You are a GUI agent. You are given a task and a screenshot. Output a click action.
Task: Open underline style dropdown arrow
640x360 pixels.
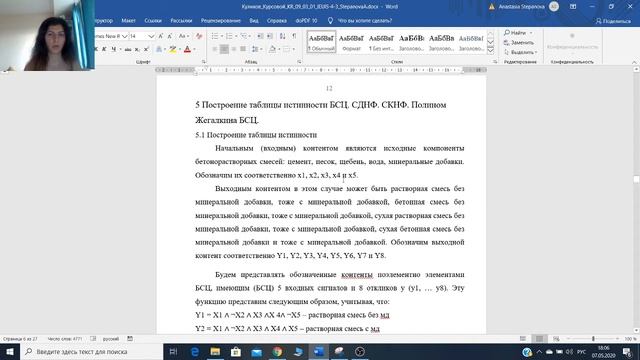point(120,49)
